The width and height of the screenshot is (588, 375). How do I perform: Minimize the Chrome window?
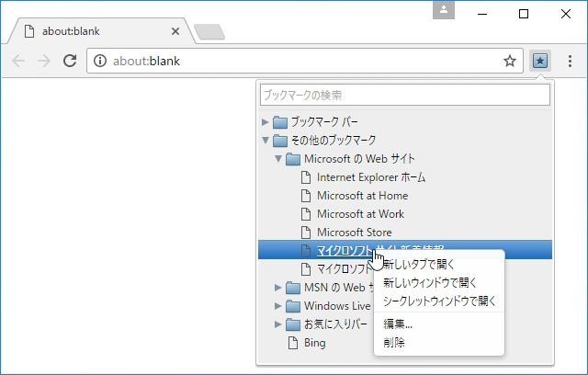[x=482, y=14]
